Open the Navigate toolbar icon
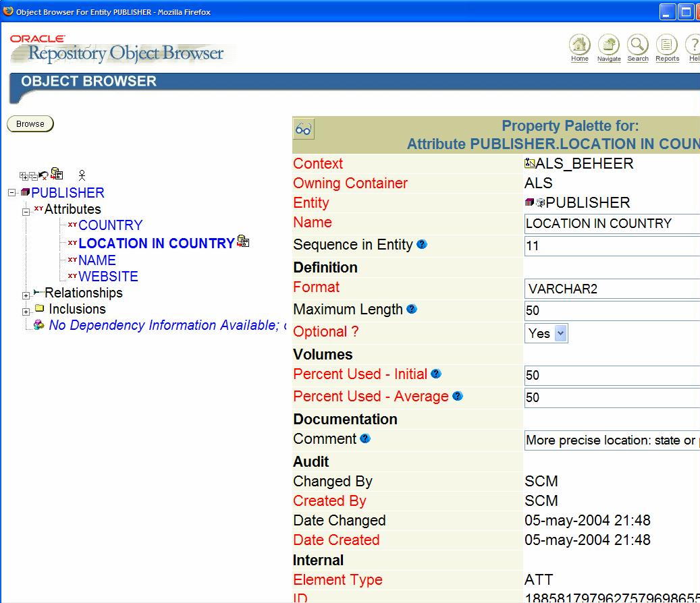The image size is (700, 603). coord(608,45)
